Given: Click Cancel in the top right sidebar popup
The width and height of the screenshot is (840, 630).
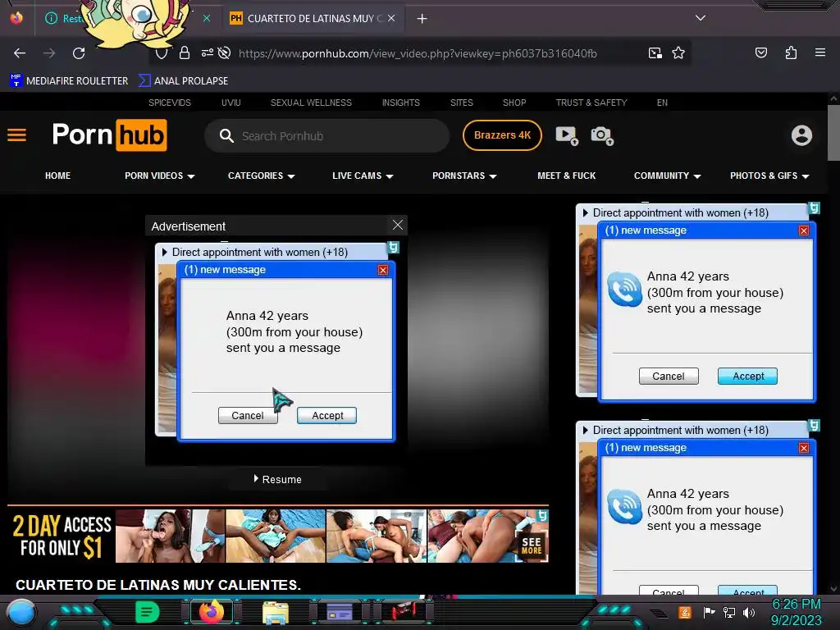Looking at the screenshot, I should tap(669, 376).
